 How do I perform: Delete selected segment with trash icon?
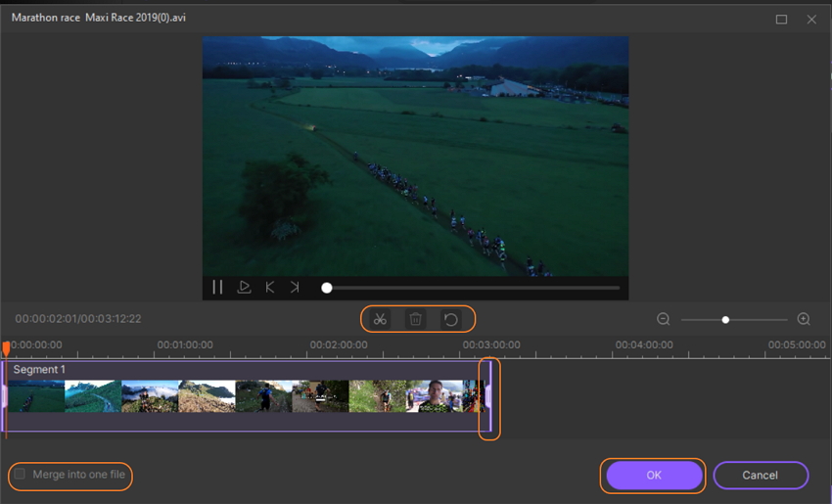(415, 319)
